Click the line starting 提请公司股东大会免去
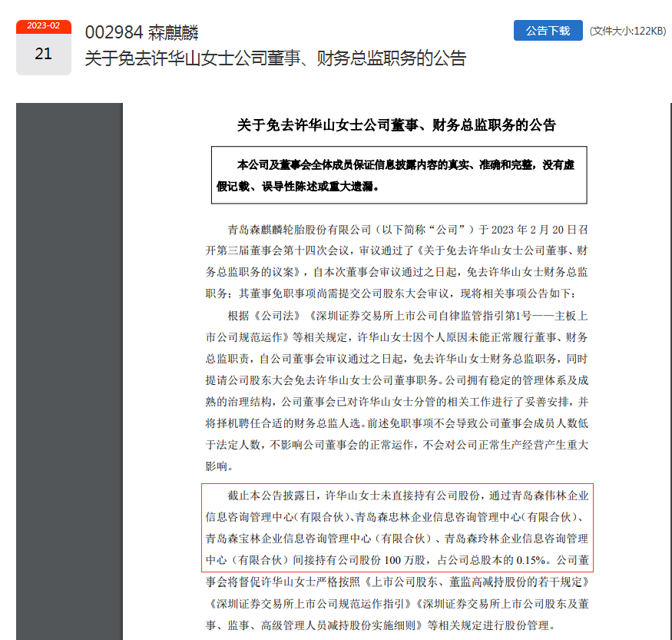 click(x=396, y=380)
